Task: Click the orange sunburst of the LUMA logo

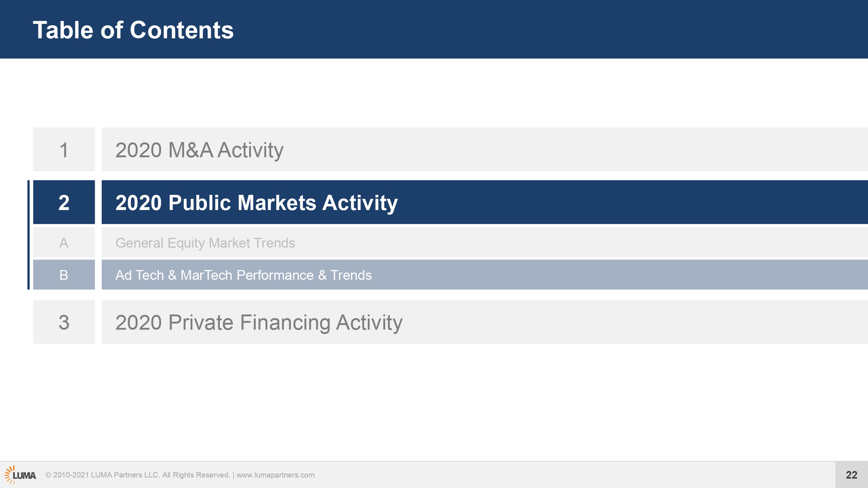Action: [9, 475]
